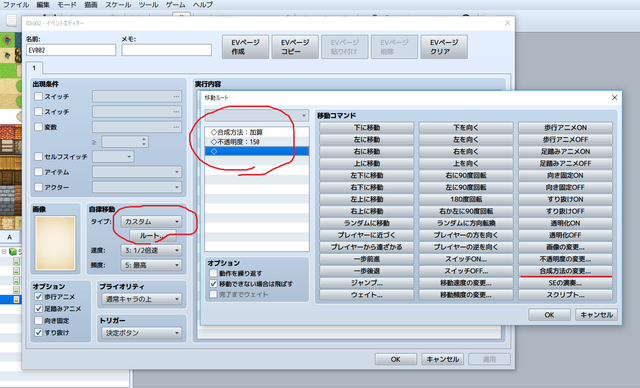Click the 合成方法の変更... command button
Viewport: 640px width, 388px height.
(x=565, y=271)
